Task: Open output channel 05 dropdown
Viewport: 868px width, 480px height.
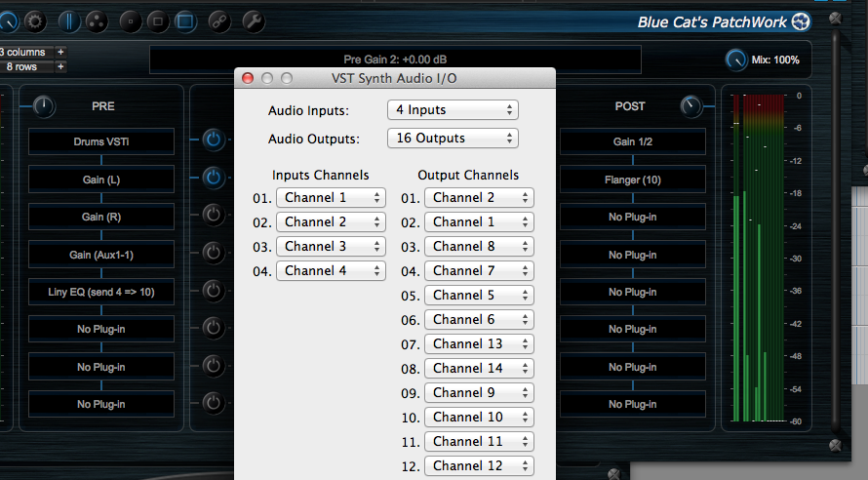Action: click(x=480, y=295)
